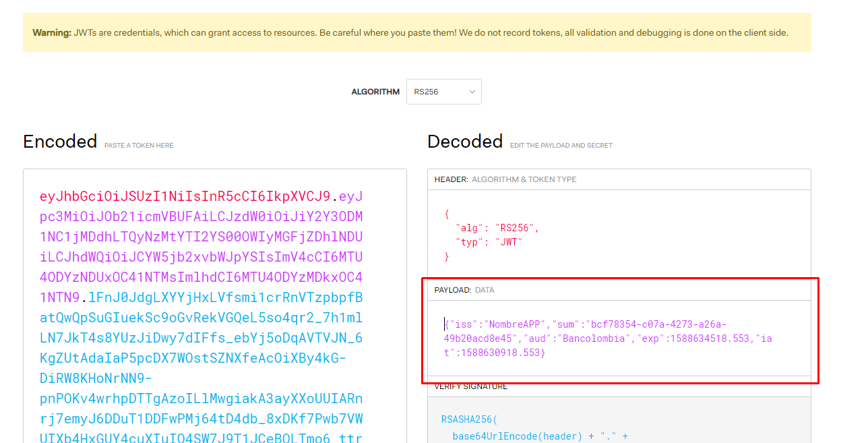Screen dimensions: 868x443
Task: Click the EDIT THE PAYLOAD AND SECRET label
Action: tap(559, 145)
